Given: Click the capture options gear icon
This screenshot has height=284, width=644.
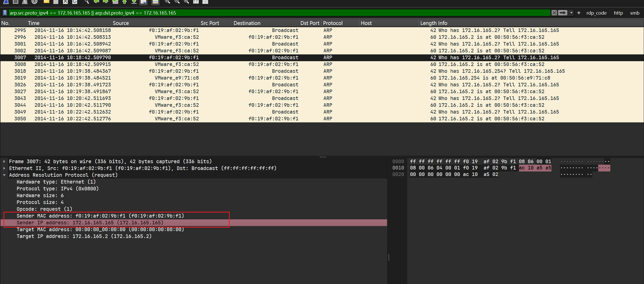Looking at the screenshot, I should 34,2.
